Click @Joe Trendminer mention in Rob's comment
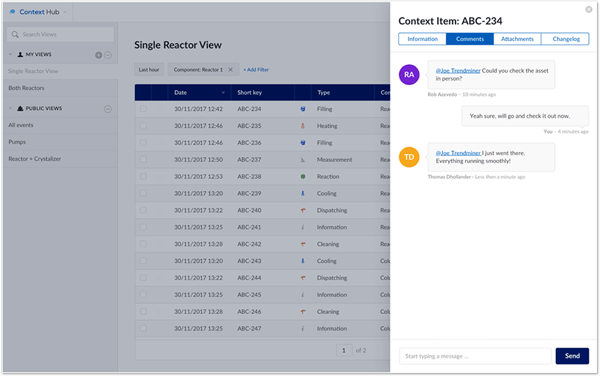 pyautogui.click(x=458, y=71)
